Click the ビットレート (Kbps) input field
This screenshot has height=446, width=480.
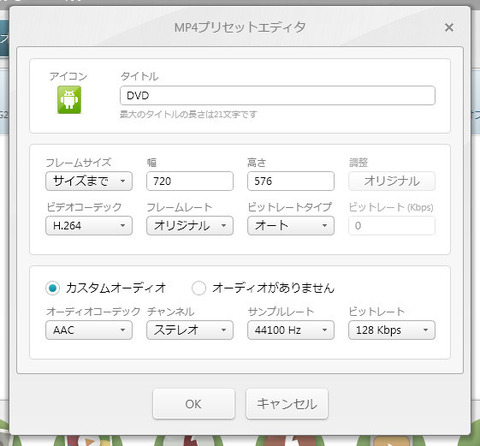[392, 226]
